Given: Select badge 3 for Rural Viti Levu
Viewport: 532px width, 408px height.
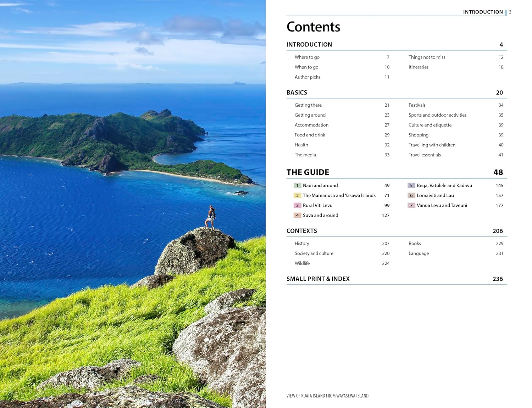Looking at the screenshot, I should click(x=297, y=205).
